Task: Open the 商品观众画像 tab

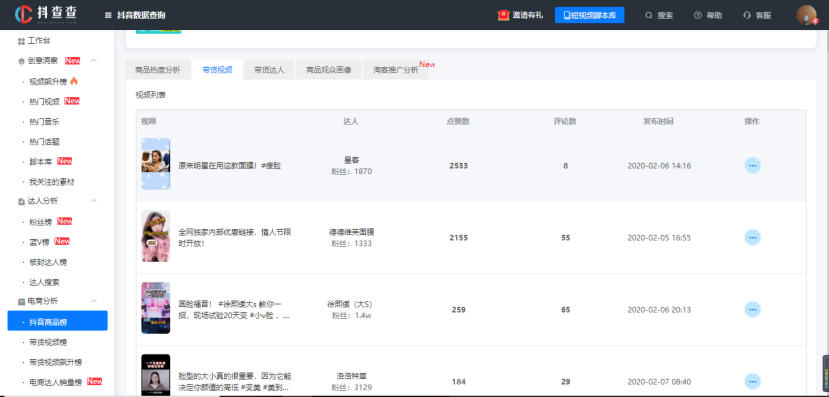Action: point(329,70)
